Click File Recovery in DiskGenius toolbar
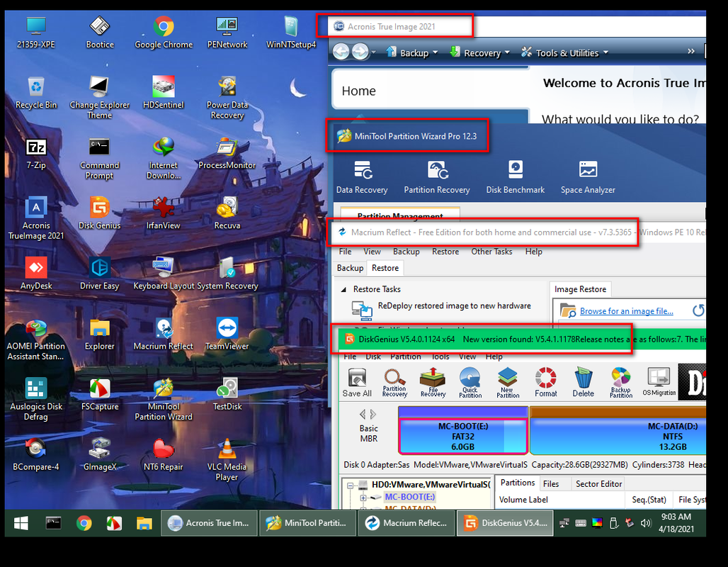This screenshot has height=567, width=728. (x=433, y=383)
